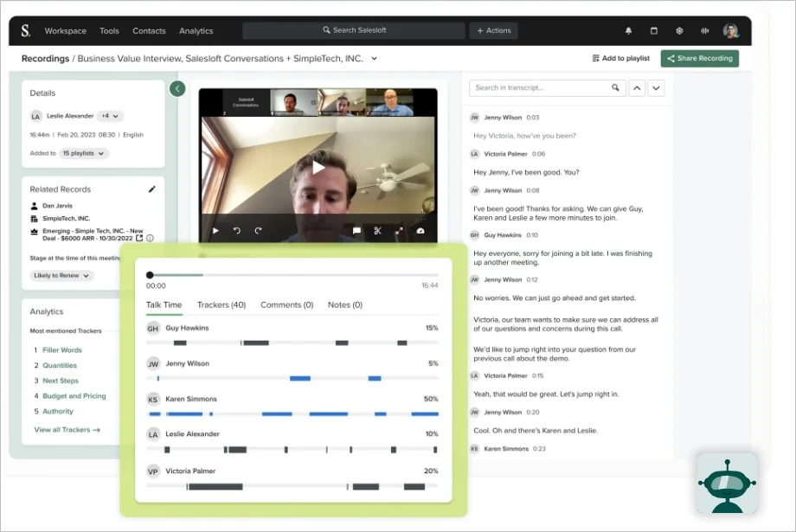Viewport: 796px width, 532px height.
Task: Open the Analytics menu
Action: point(196,31)
